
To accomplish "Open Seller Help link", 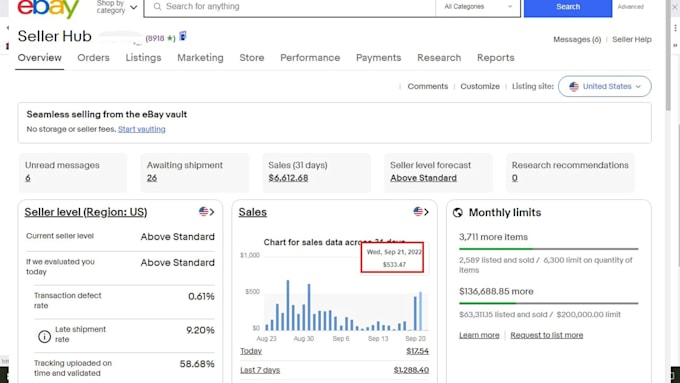I will pos(631,39).
